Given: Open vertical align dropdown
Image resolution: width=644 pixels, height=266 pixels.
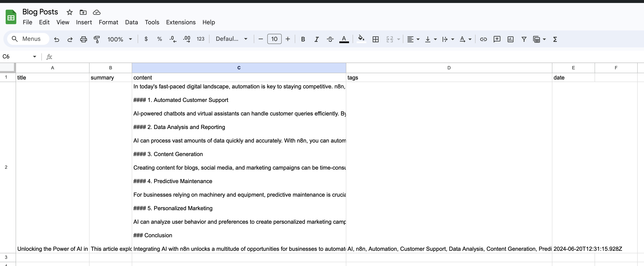Looking at the screenshot, I should 431,39.
